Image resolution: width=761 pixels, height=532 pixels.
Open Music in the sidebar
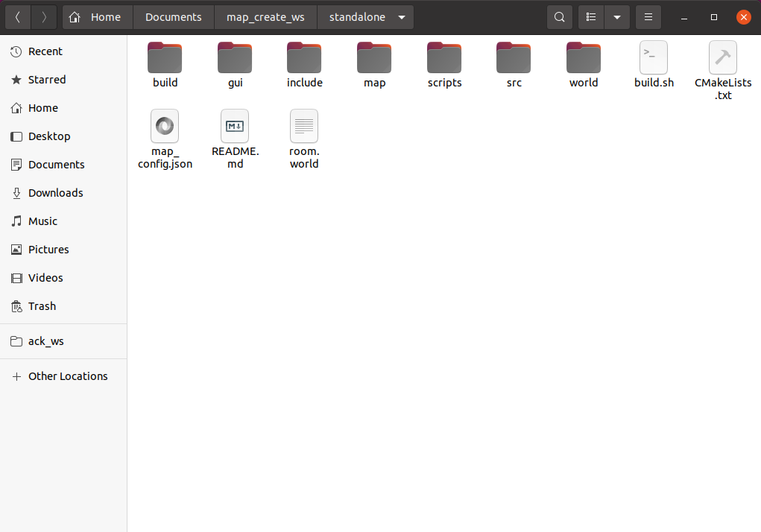click(63, 221)
